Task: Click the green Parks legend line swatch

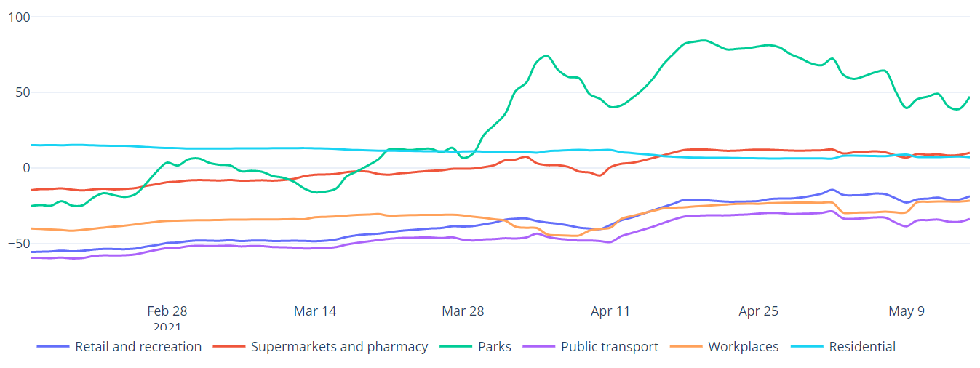Action: click(x=456, y=347)
